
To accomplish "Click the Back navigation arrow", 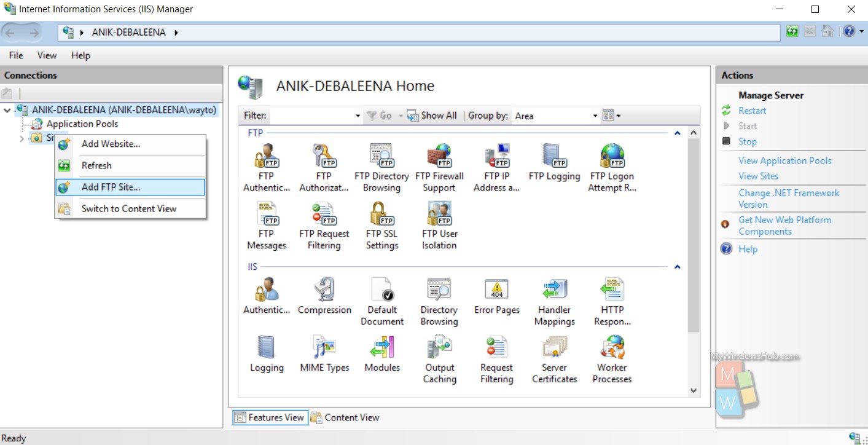I will click(12, 32).
